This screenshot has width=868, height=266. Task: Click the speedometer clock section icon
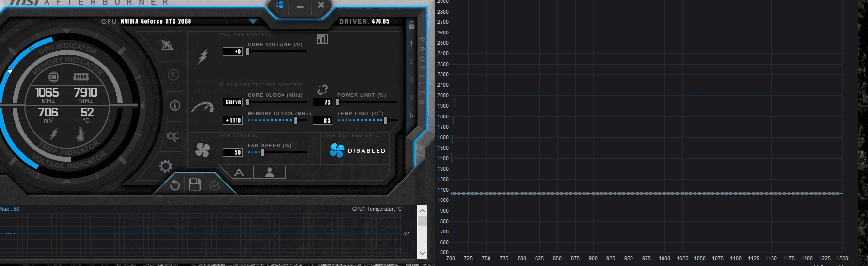(x=203, y=107)
